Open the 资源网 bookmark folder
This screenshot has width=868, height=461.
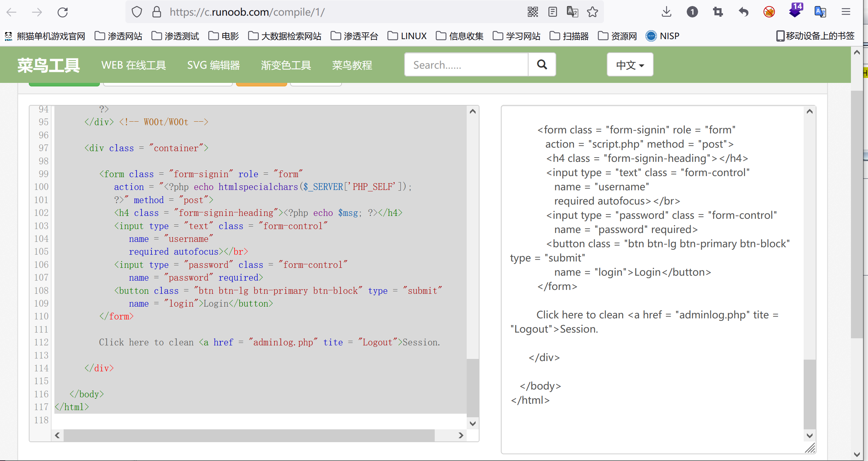click(617, 36)
